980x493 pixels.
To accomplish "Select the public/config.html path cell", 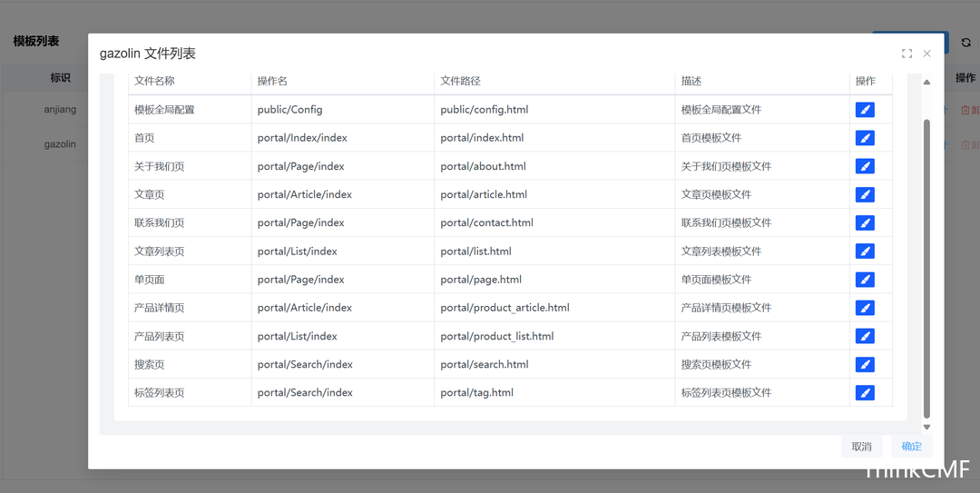I will click(x=485, y=110).
